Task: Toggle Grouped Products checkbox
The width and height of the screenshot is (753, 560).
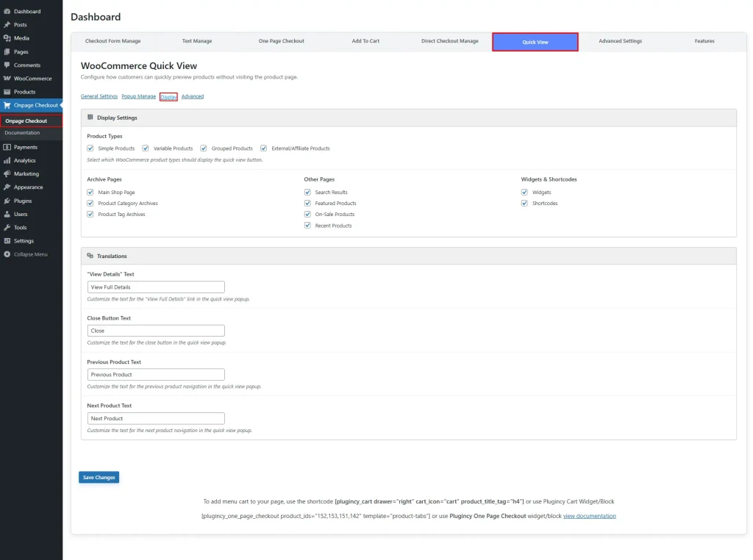Action: click(x=204, y=148)
